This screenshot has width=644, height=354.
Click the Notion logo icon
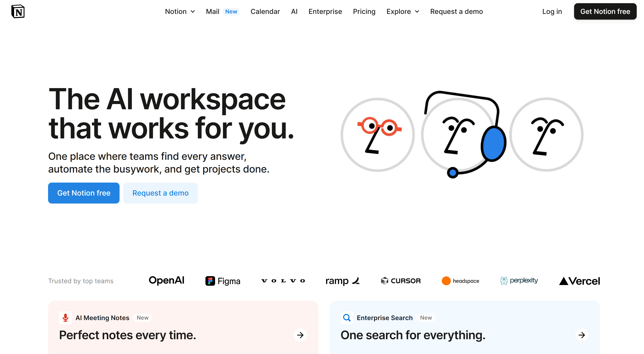click(x=18, y=12)
